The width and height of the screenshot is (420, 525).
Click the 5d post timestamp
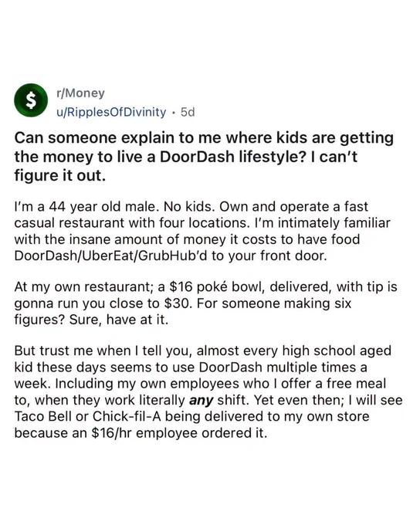pos(188,112)
